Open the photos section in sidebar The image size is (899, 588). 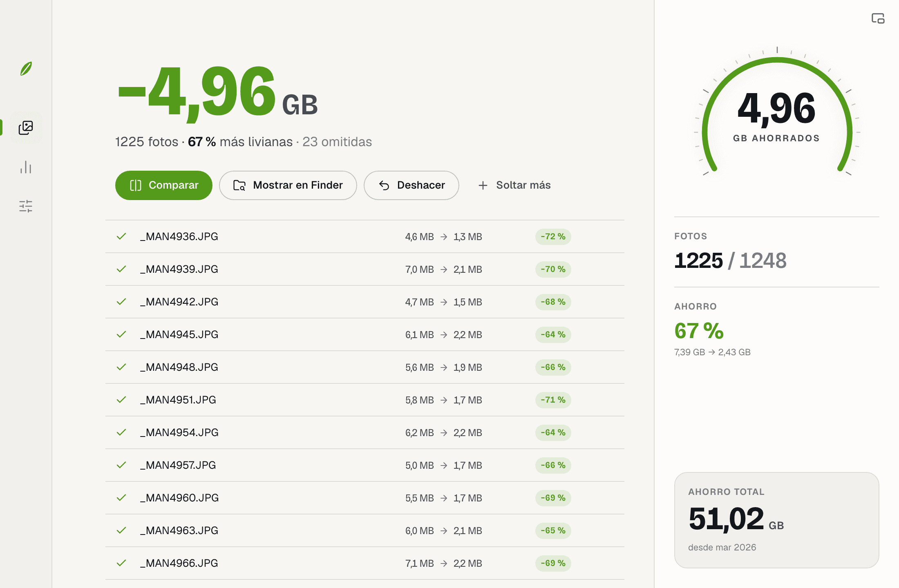pyautogui.click(x=26, y=128)
